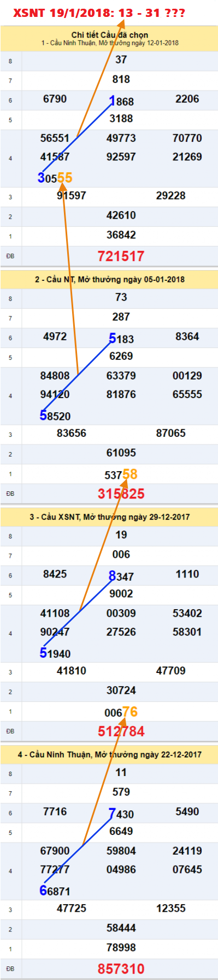Select the number 21269
Screen dimensions: 218x980
pos(187,157)
